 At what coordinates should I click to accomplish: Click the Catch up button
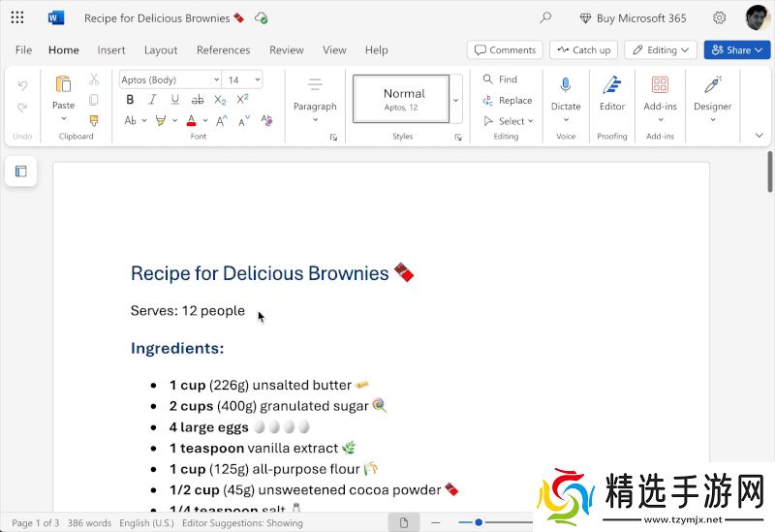pos(583,50)
